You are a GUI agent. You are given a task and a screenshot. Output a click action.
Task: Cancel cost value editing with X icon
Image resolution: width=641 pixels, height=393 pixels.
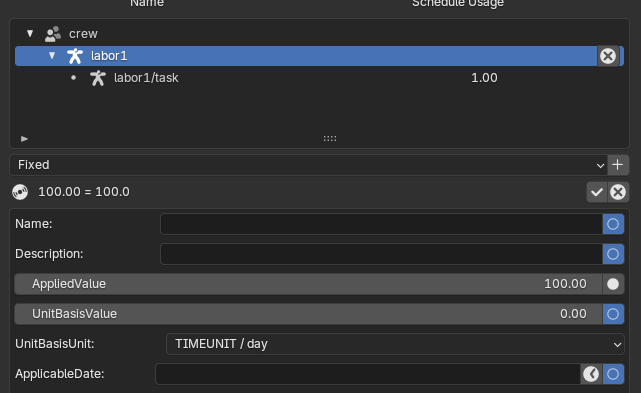point(618,192)
